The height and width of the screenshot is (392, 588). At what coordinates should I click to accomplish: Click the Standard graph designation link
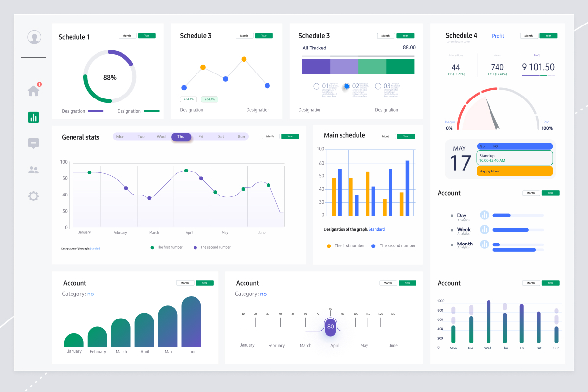[376, 229]
